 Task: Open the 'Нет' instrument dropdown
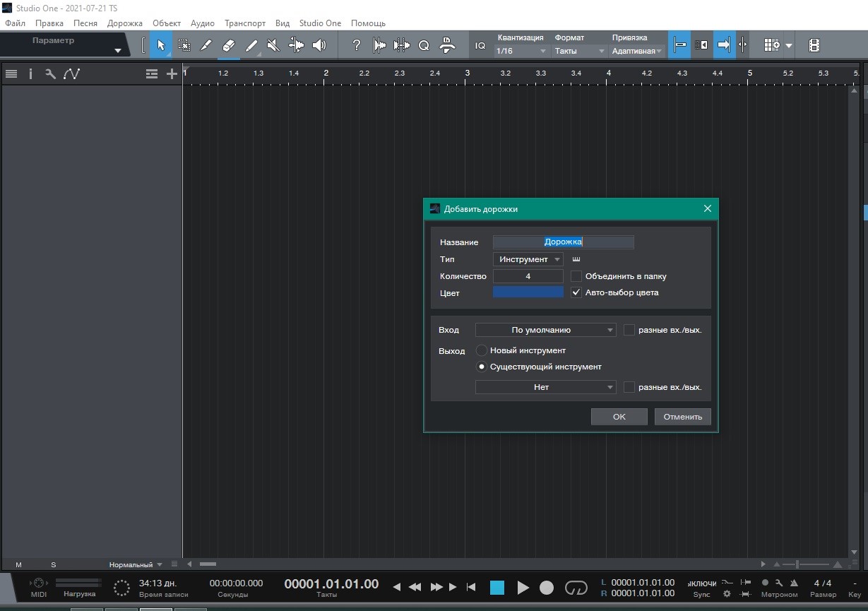[546, 387]
